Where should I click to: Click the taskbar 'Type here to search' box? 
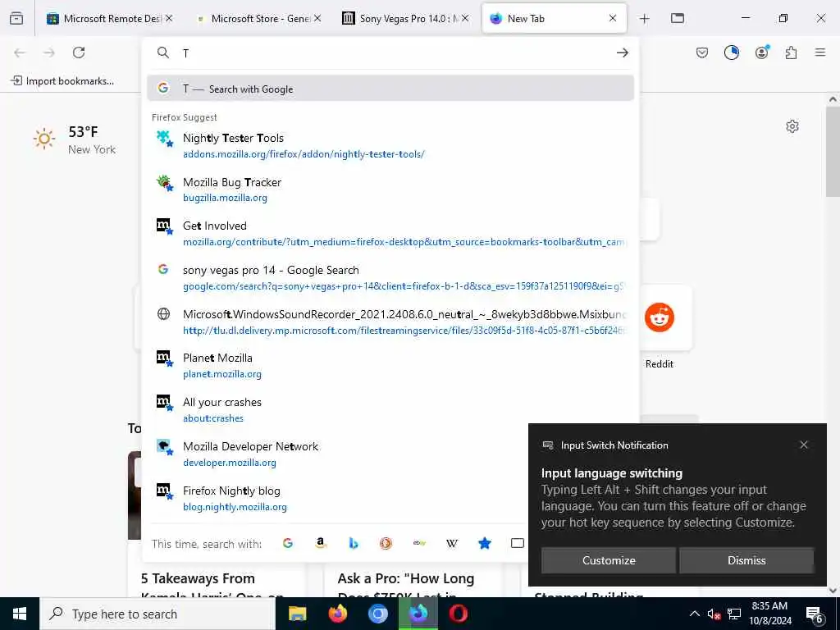click(x=157, y=614)
